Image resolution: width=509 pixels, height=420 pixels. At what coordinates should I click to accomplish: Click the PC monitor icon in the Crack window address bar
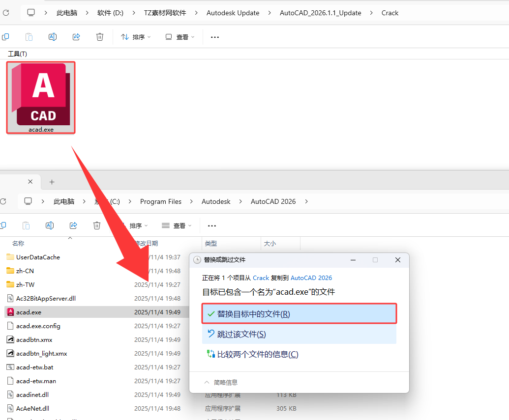coord(31,13)
